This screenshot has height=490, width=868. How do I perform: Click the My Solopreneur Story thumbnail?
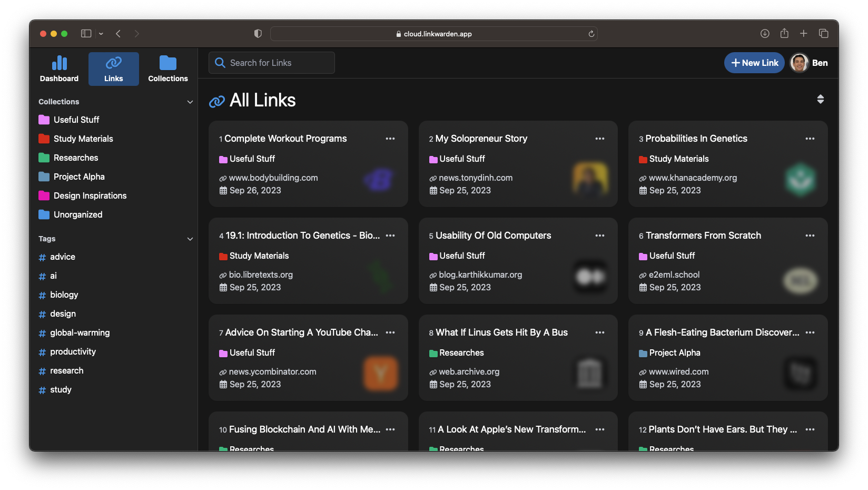(589, 179)
